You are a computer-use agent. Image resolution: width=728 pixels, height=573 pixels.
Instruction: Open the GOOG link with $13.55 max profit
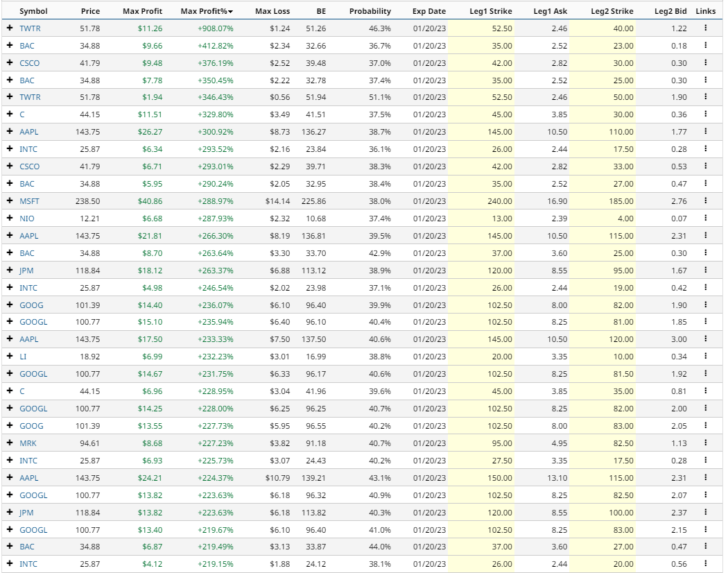[x=31, y=426]
